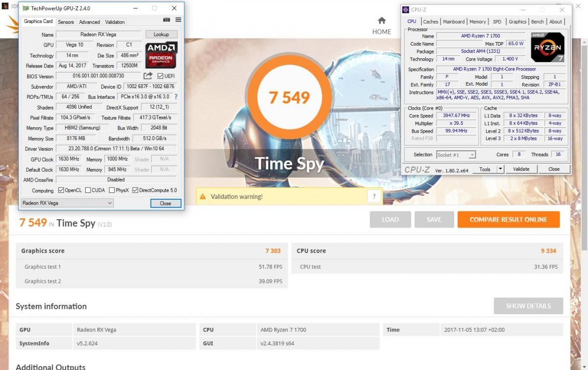Screen dimensions: 588x370
Task: Select the CPU-Z CPU tab
Action: coord(412,21)
